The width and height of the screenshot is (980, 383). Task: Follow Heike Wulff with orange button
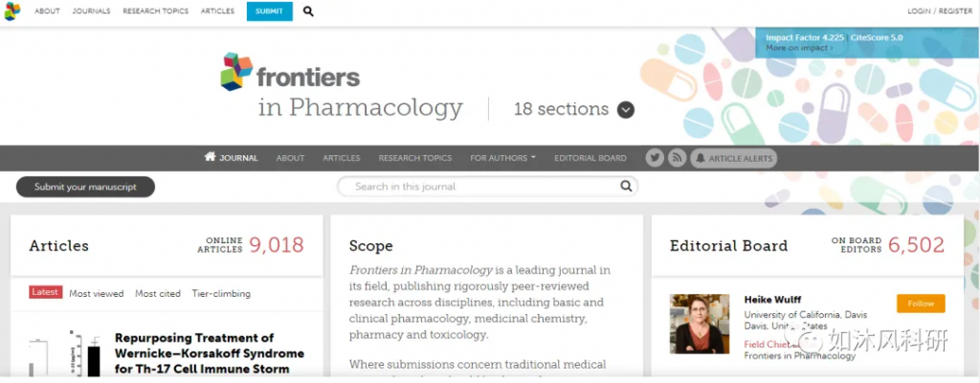coord(921,304)
